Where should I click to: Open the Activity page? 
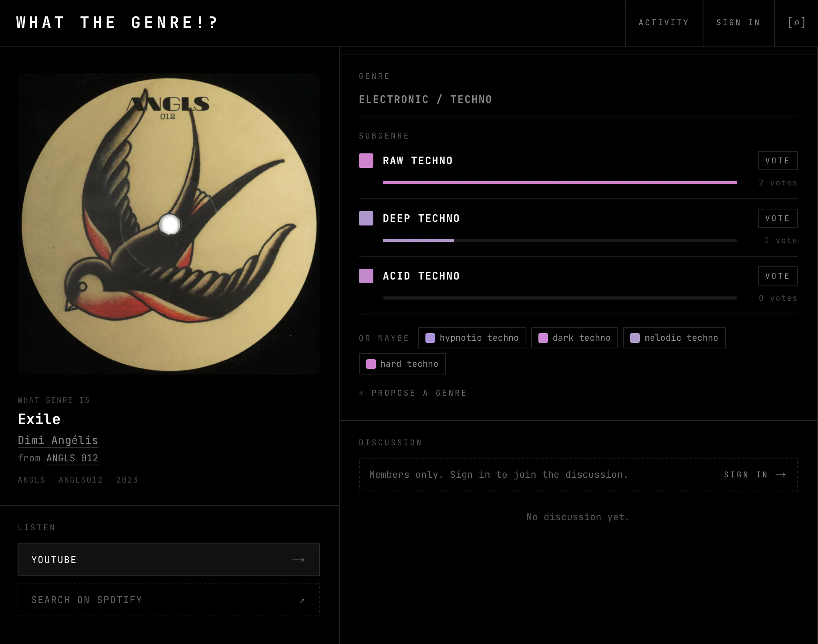coord(664,23)
